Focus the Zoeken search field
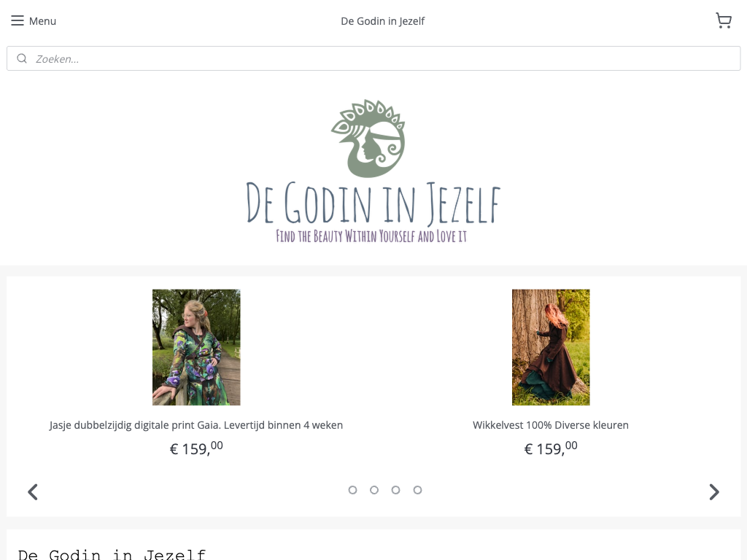This screenshot has height=560, width=747. coord(373,58)
